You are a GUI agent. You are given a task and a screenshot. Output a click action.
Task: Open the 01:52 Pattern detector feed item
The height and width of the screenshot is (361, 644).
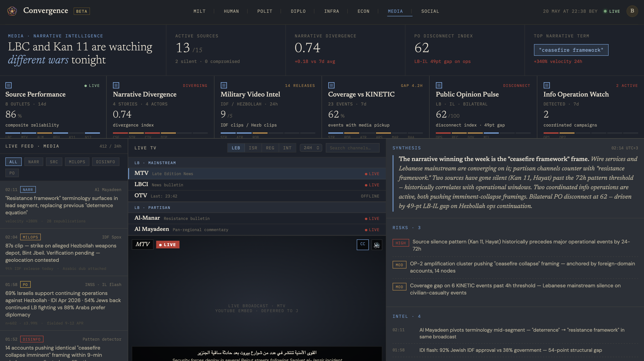64,346
